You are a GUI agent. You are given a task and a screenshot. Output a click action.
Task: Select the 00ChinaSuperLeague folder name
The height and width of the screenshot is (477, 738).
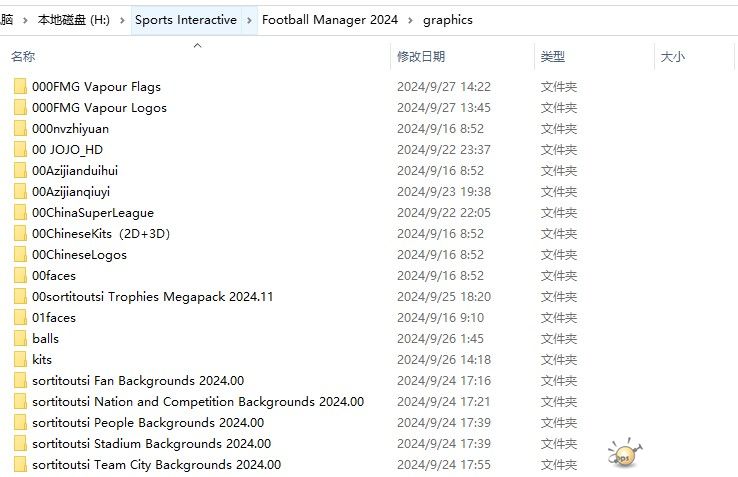tap(93, 213)
